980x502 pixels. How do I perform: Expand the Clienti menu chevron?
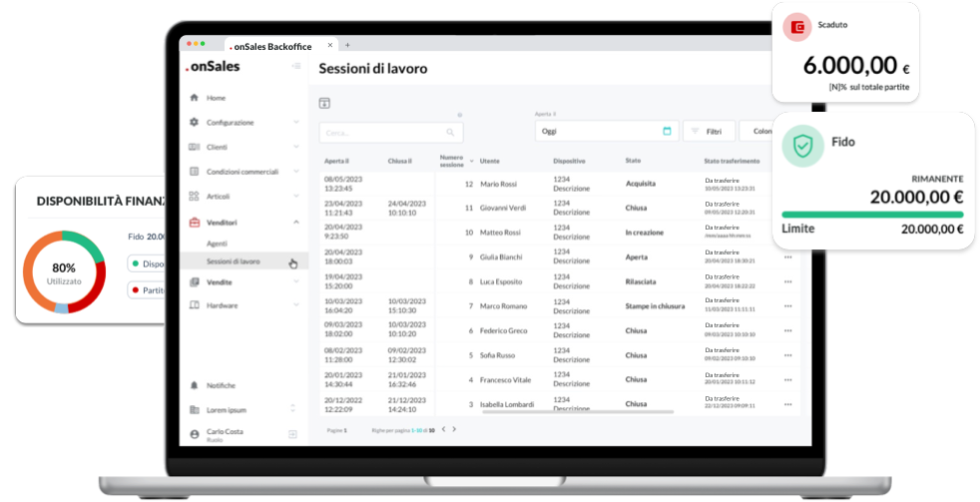[x=295, y=147]
